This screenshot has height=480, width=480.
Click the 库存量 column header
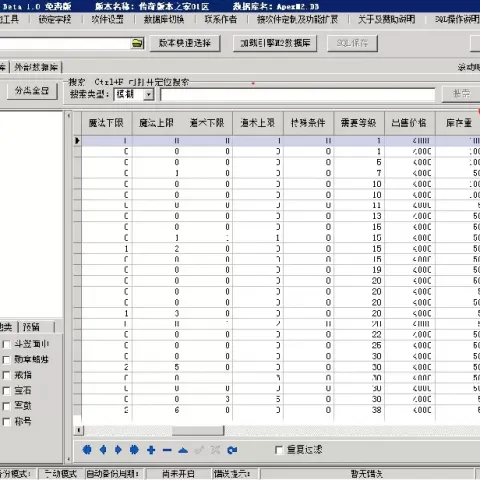pos(458,123)
